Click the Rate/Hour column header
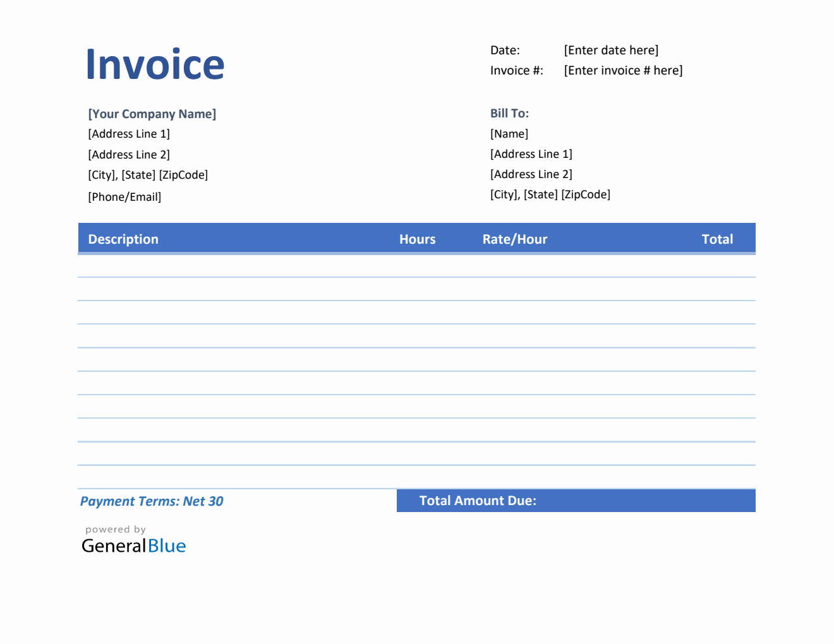 coord(514,239)
